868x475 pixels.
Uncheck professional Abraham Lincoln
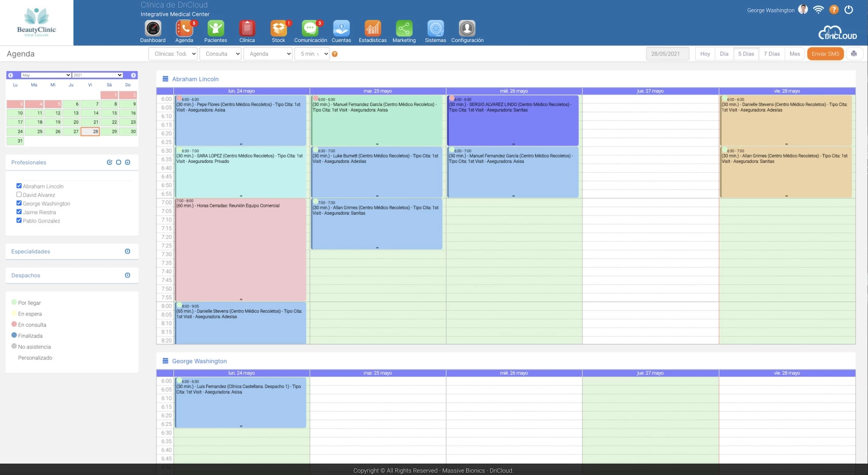pyautogui.click(x=19, y=186)
